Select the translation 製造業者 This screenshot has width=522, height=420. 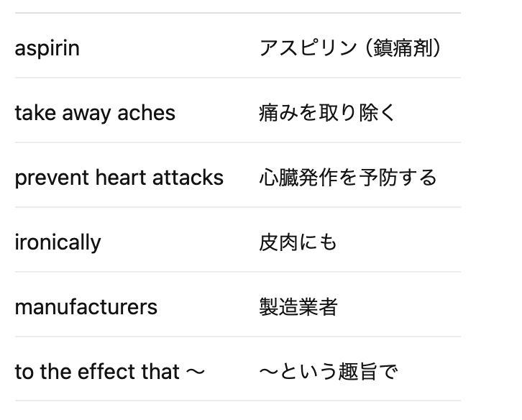pyautogui.click(x=298, y=307)
